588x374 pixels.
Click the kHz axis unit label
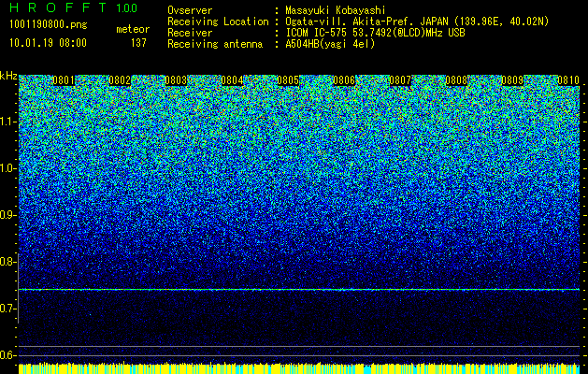8,76
